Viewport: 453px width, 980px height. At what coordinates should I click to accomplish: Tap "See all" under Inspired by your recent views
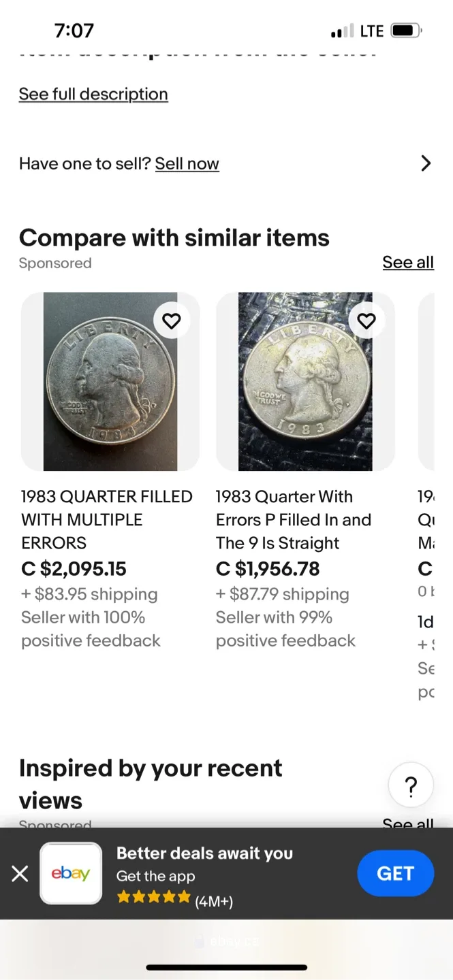coord(408,824)
